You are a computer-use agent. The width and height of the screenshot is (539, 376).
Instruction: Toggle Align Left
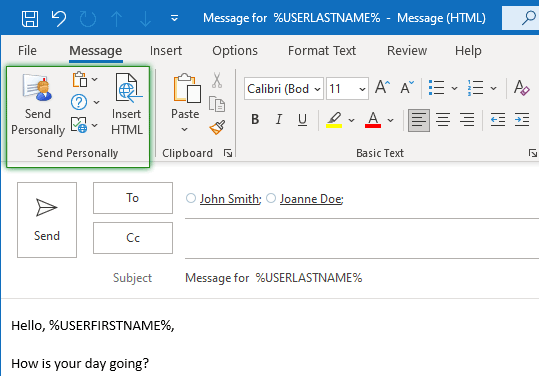[419, 120]
